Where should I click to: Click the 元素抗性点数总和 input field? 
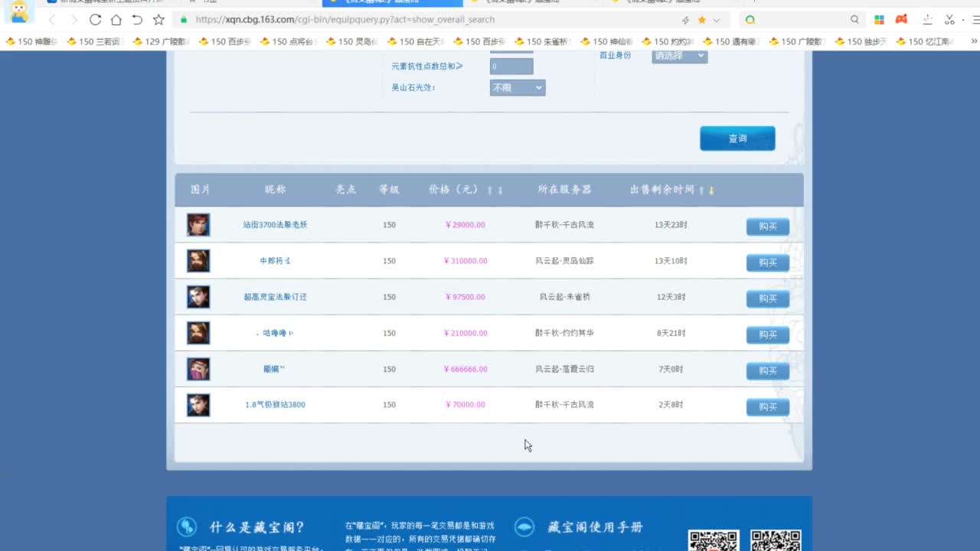(511, 67)
